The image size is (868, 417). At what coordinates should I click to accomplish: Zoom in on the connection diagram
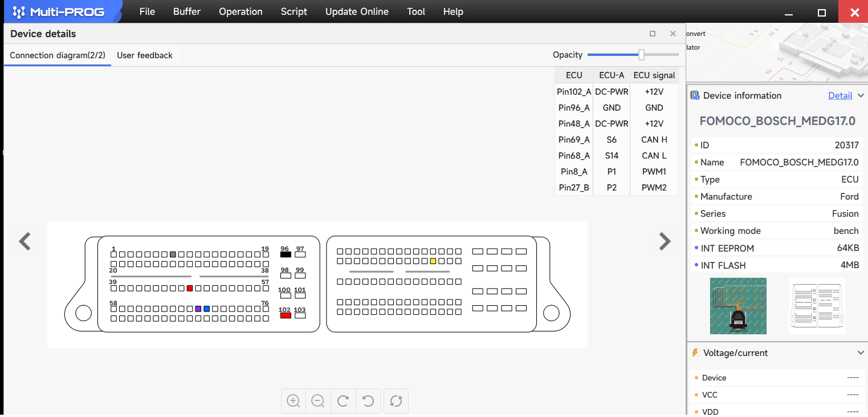point(294,401)
